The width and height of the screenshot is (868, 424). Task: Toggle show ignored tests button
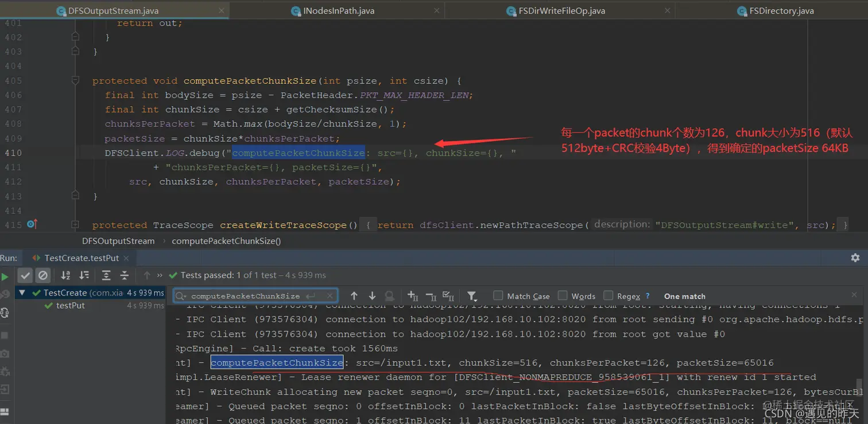[42, 275]
